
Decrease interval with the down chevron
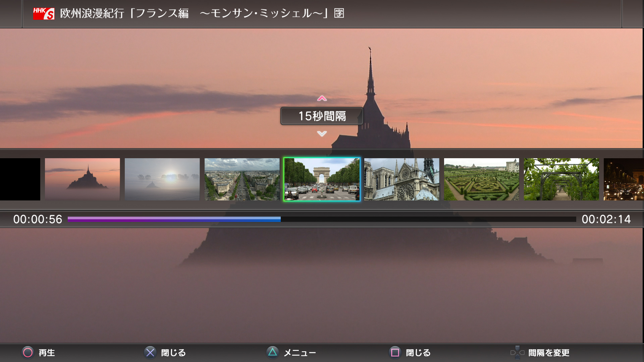click(322, 134)
